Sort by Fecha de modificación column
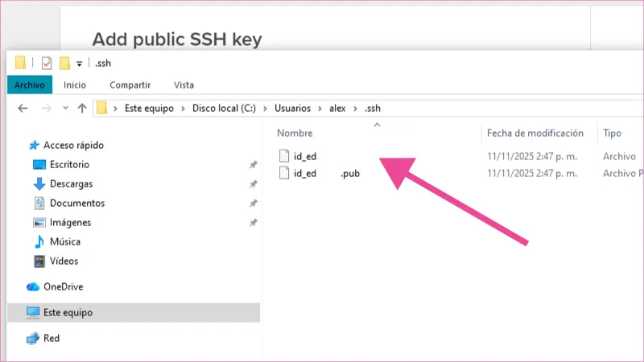This screenshot has width=644, height=362. pyautogui.click(x=535, y=133)
